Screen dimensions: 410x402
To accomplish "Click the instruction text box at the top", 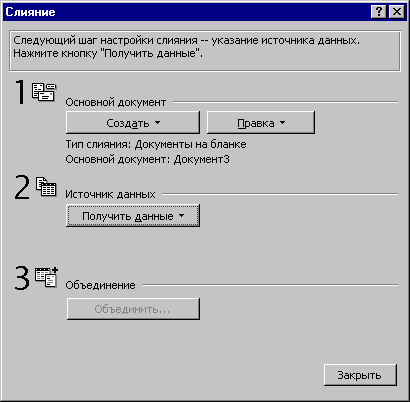I will point(205,51).
